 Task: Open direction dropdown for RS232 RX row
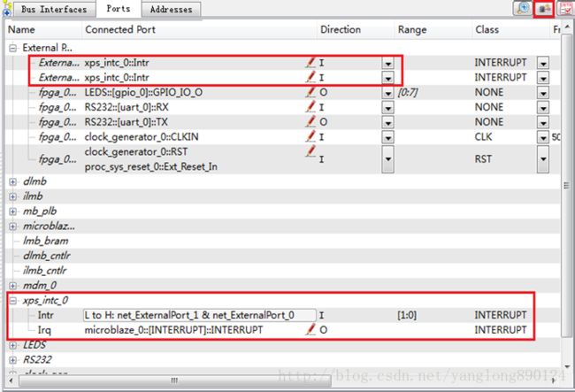[387, 108]
